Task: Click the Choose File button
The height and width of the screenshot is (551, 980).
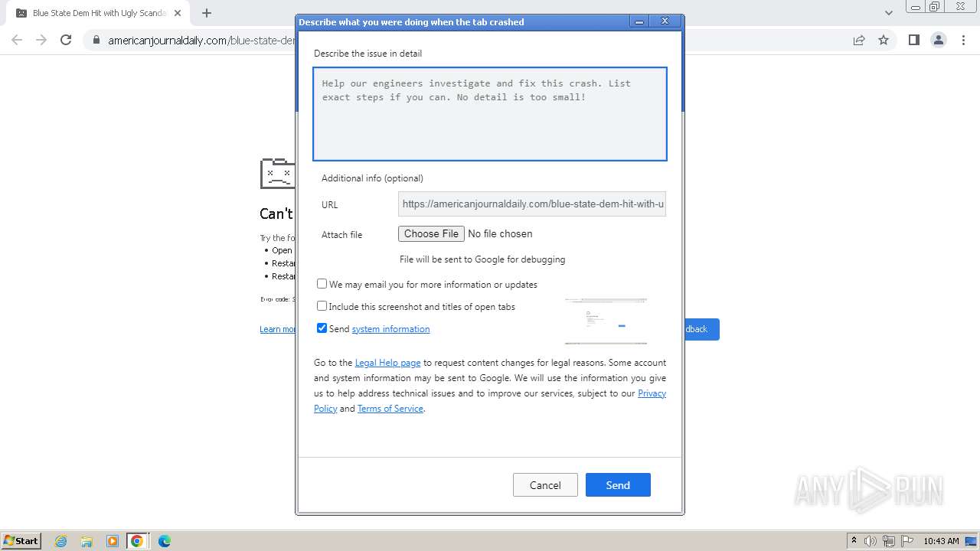Action: tap(431, 234)
